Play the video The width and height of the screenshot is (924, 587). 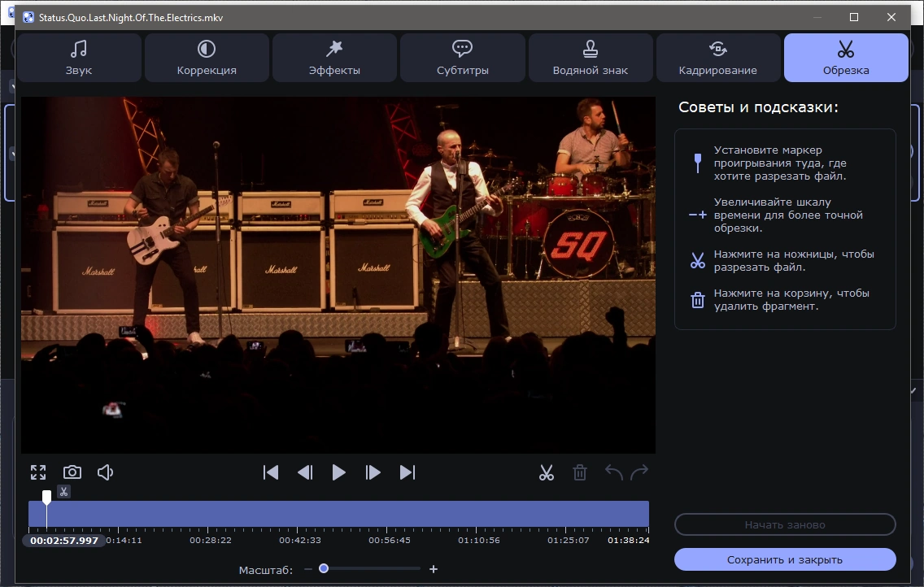pyautogui.click(x=339, y=472)
